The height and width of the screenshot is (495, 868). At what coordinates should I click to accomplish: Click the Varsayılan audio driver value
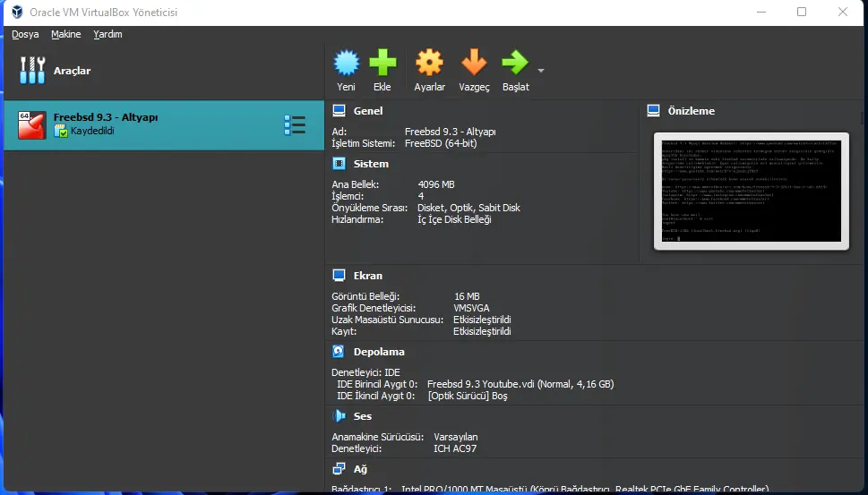tap(456, 437)
